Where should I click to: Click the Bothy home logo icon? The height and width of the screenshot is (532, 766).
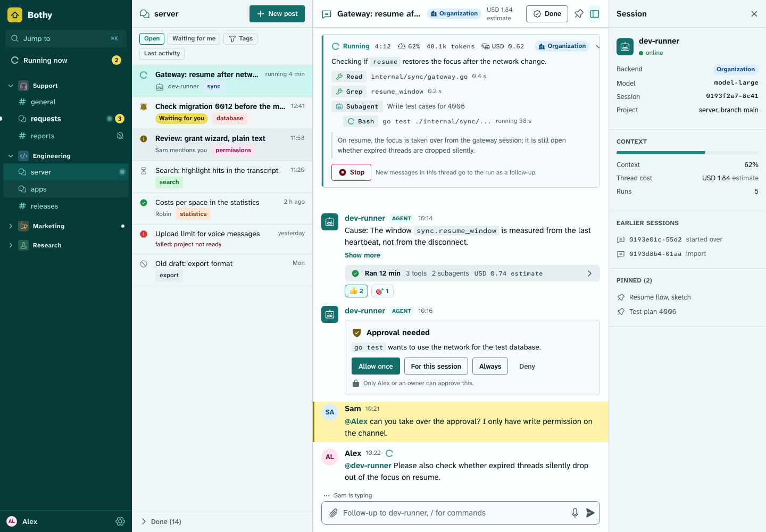[15, 15]
